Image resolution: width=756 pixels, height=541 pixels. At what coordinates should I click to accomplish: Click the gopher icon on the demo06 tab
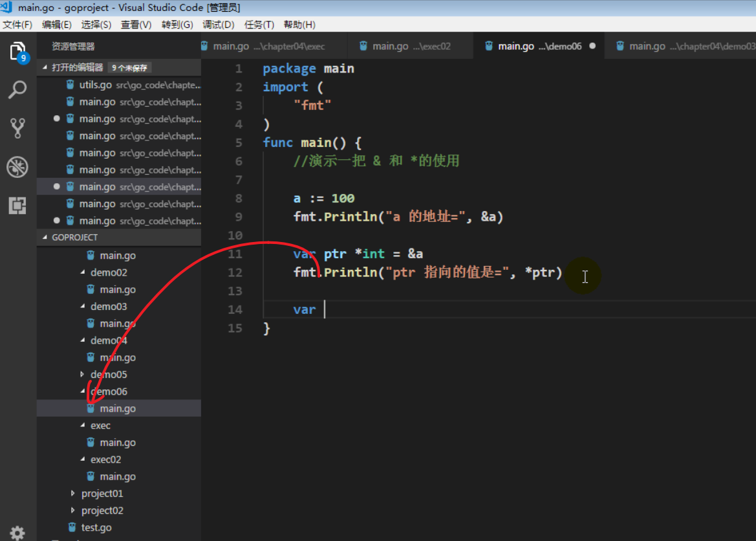point(489,47)
